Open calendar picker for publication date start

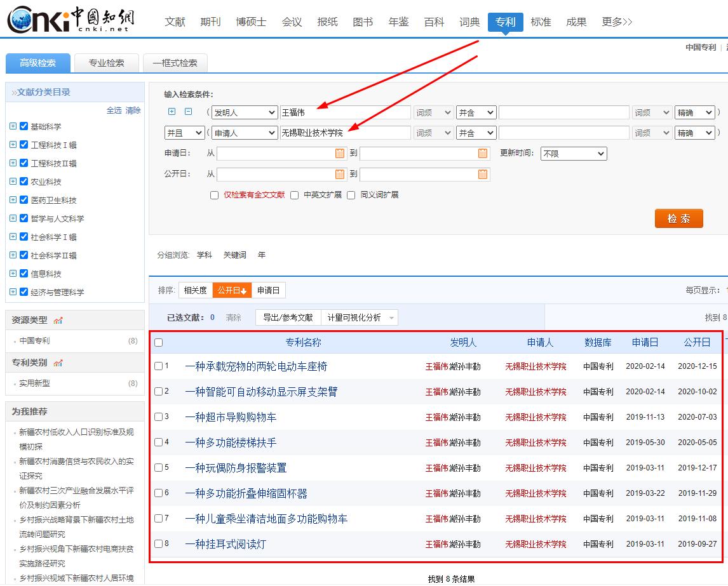(x=340, y=174)
